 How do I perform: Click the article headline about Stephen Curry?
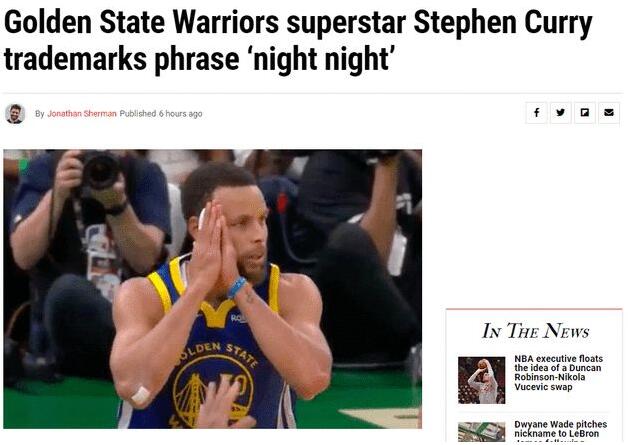pos(298,40)
